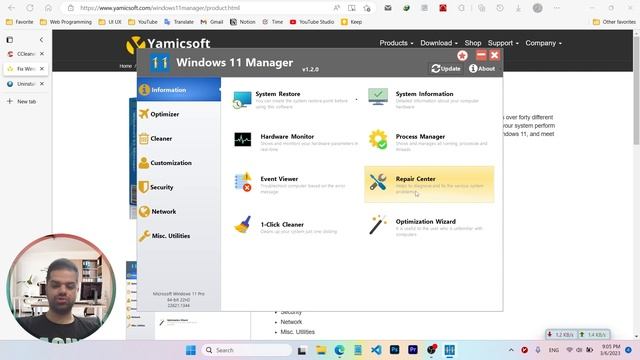
Task: Open Network section
Action: pyautogui.click(x=179, y=211)
